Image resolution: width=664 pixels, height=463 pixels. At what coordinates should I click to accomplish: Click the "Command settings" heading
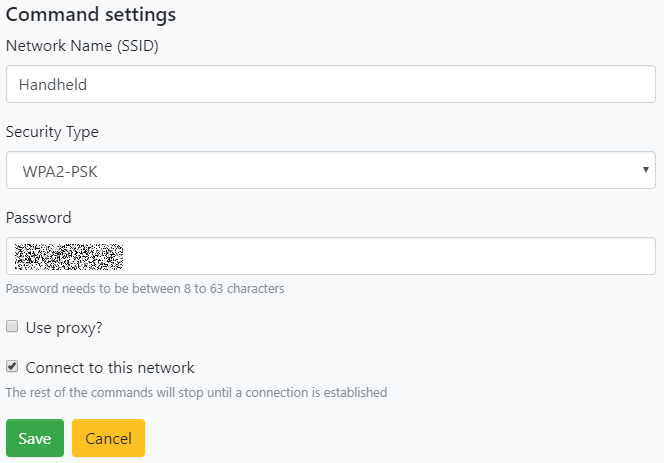pyautogui.click(x=91, y=14)
